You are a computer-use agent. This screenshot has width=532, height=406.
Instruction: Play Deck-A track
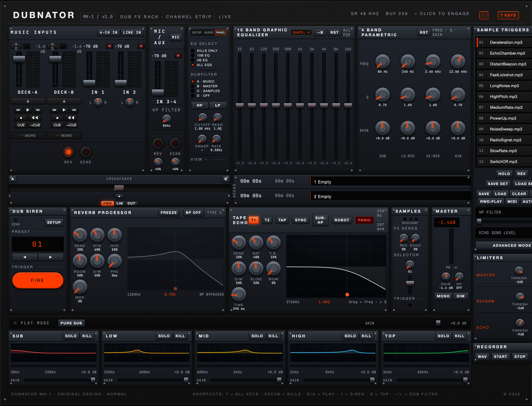coord(28,110)
